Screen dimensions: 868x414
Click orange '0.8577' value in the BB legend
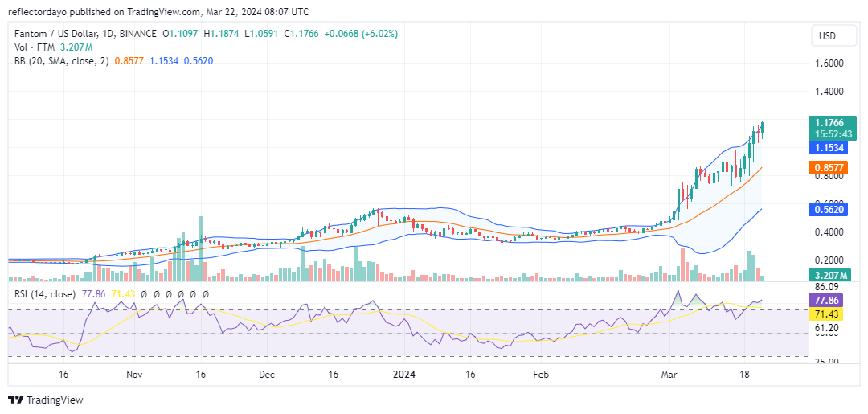pyautogui.click(x=129, y=61)
